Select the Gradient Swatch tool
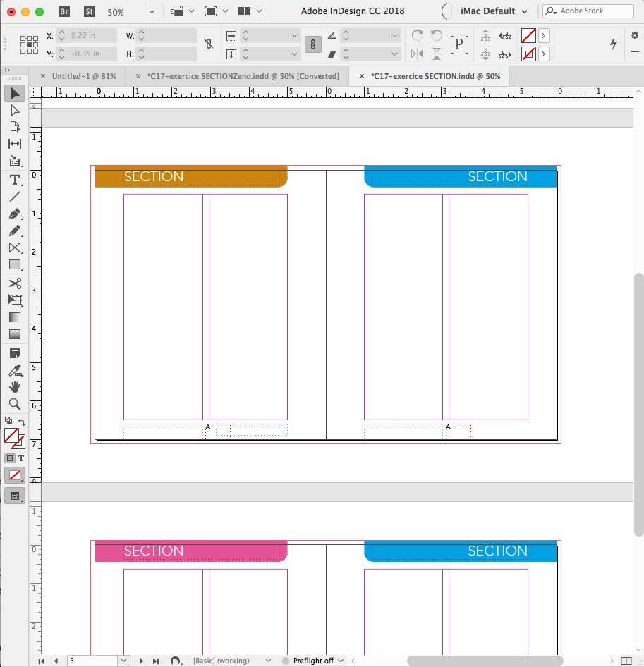 pos(15,317)
